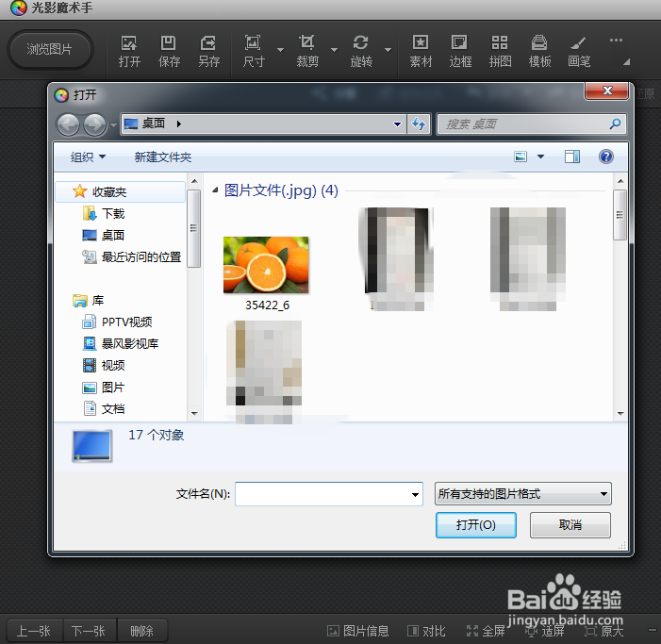Open the 模板 (Template) tool
The width and height of the screenshot is (661, 644).
tap(539, 51)
